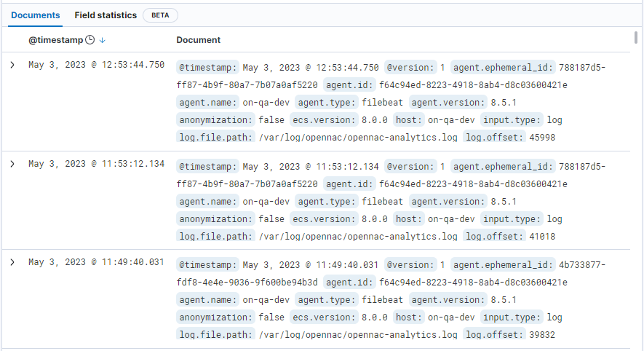Expand the 12:53:44.750 document row

12,65
